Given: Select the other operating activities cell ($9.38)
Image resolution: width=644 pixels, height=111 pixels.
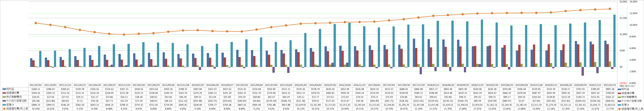Looking at the screenshot, I should (36, 101).
